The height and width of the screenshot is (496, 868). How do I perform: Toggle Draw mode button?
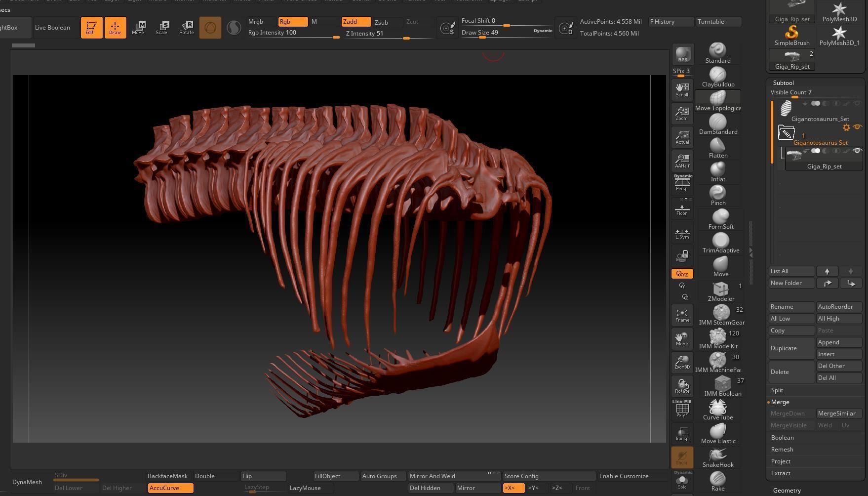[115, 27]
